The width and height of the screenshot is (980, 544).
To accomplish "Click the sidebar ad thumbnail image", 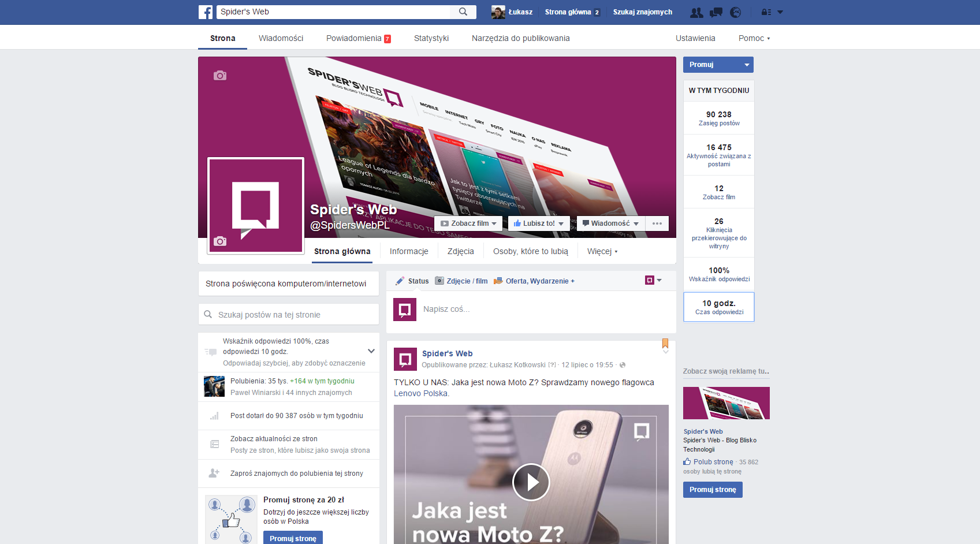I will point(726,403).
